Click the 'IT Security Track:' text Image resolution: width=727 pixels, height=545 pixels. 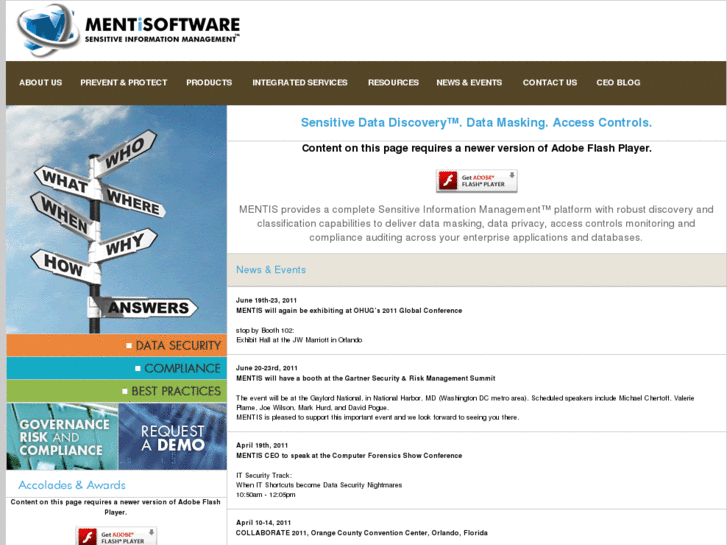click(x=264, y=475)
